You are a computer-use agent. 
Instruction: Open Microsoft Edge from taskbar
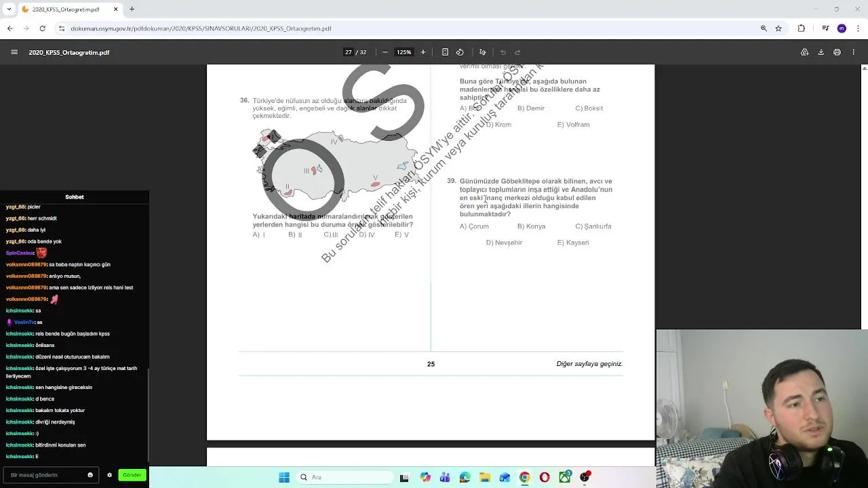click(x=465, y=477)
